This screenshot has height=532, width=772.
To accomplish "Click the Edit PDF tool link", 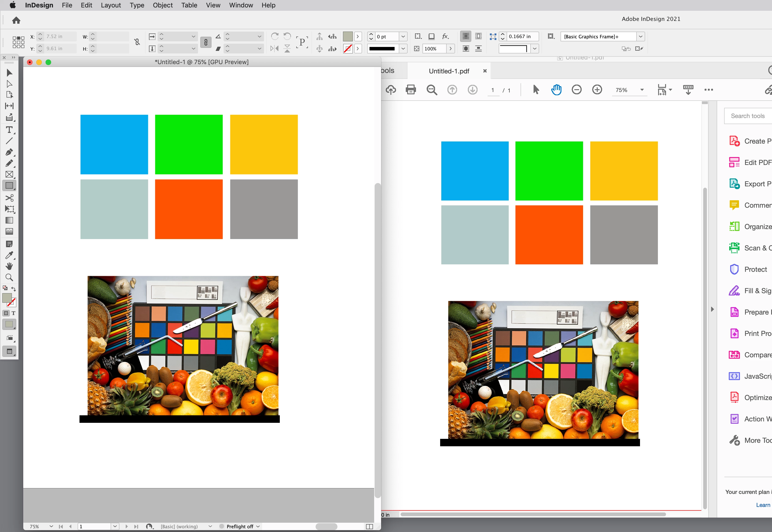I will [757, 163].
